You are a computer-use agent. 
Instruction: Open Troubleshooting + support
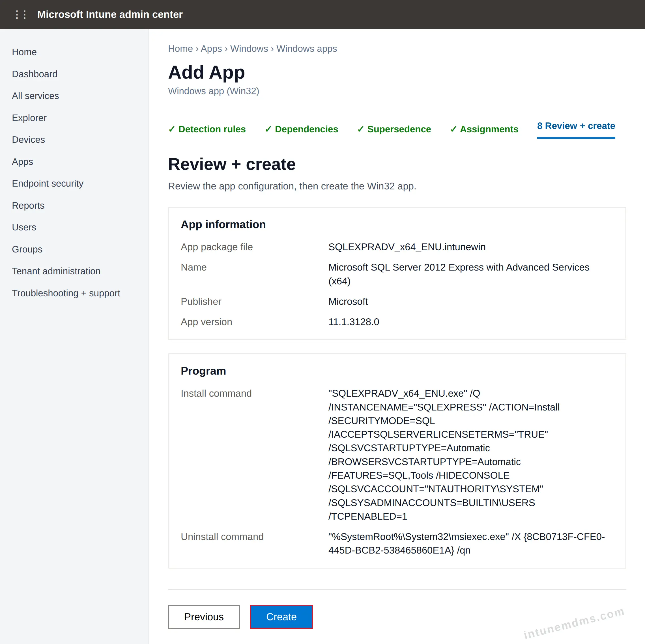[66, 293]
